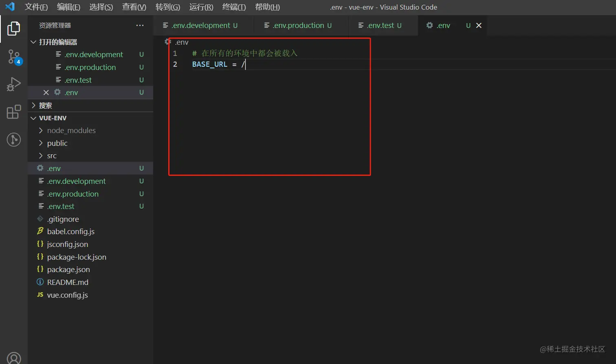This screenshot has height=364, width=616.
Task: Close .env in open editors list
Action: pyautogui.click(x=46, y=92)
